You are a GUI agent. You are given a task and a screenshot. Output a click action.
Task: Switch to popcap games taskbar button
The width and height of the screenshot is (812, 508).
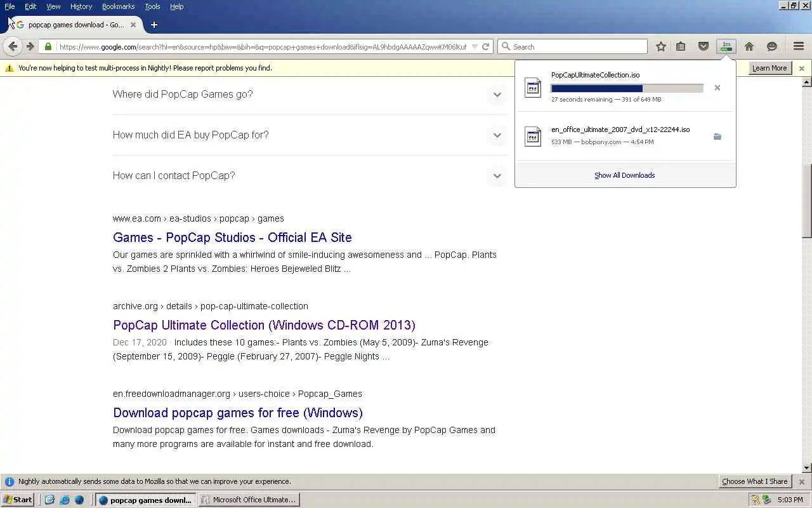click(146, 500)
